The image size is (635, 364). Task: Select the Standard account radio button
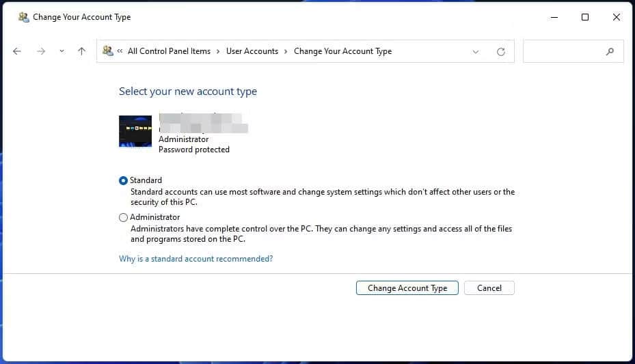click(x=123, y=180)
